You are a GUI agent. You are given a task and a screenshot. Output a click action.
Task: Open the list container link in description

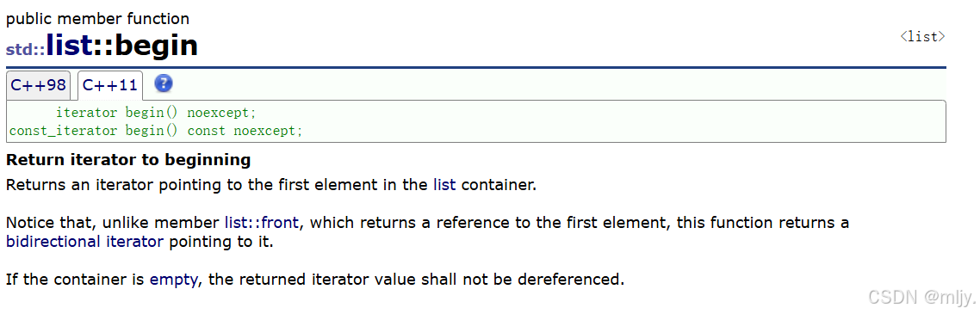coord(444,186)
